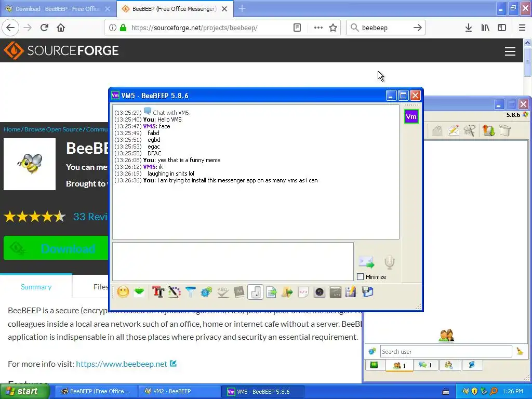Reload the page in Firefox
The height and width of the screenshot is (399, 532).
coord(44,28)
